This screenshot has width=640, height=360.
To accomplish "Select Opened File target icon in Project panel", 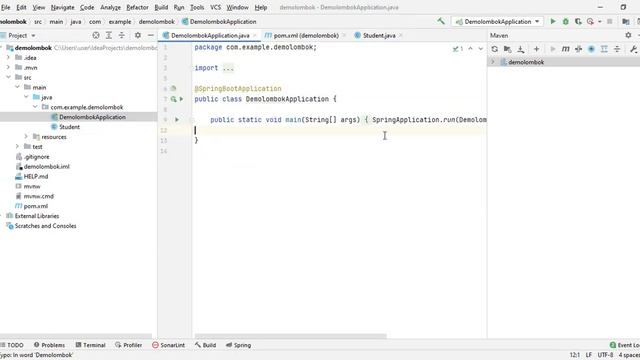I will tap(96, 36).
